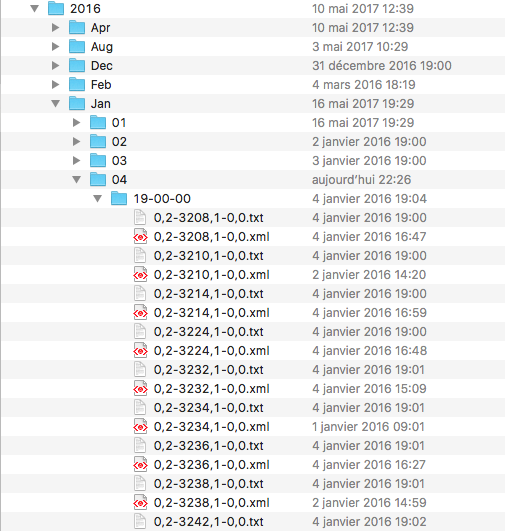Select file 0,2-3242,1-0,0.txt
This screenshot has height=531, width=505.
click(208, 522)
